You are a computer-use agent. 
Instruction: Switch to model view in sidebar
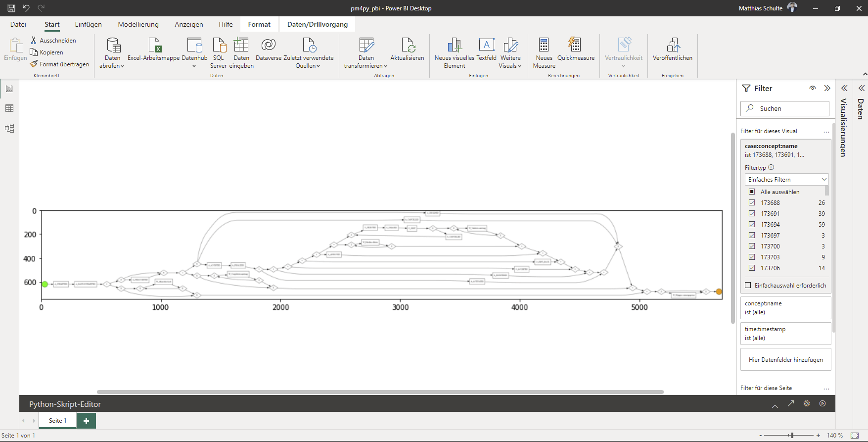pyautogui.click(x=9, y=128)
